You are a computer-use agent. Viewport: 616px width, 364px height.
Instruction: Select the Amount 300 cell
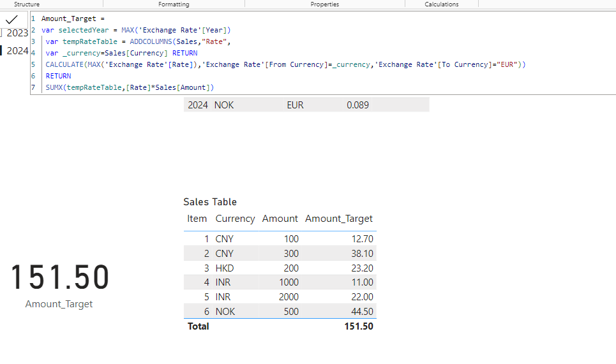(x=291, y=254)
